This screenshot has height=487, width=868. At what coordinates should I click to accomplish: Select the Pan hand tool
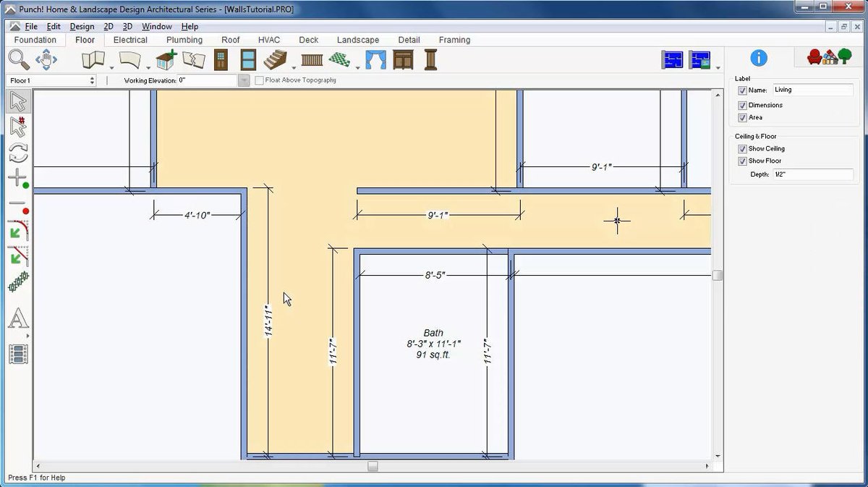click(46, 59)
